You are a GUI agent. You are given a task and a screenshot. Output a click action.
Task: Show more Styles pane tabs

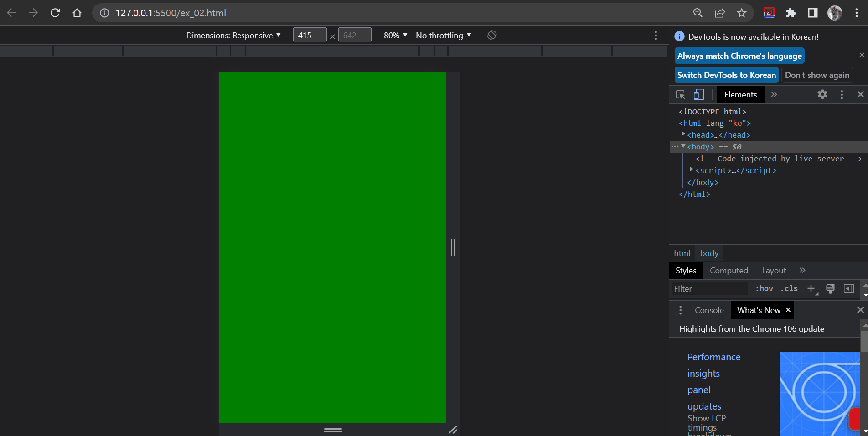(x=802, y=270)
